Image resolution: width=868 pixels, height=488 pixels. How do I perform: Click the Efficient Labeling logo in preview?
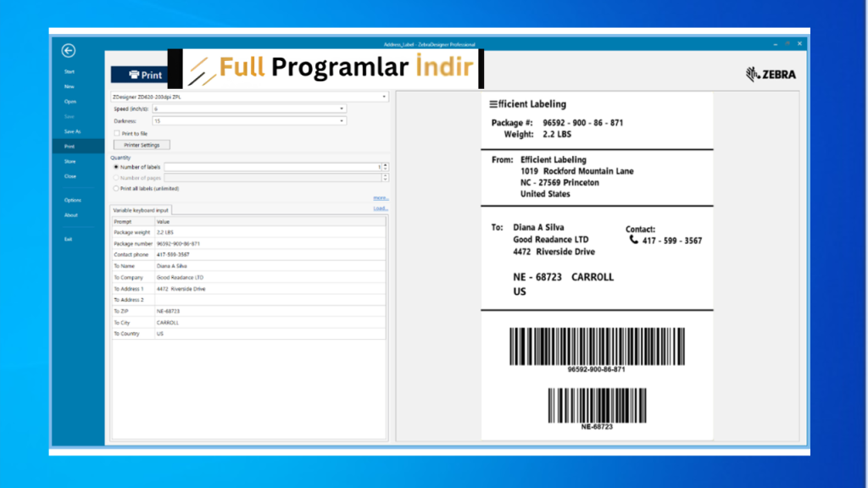point(527,104)
